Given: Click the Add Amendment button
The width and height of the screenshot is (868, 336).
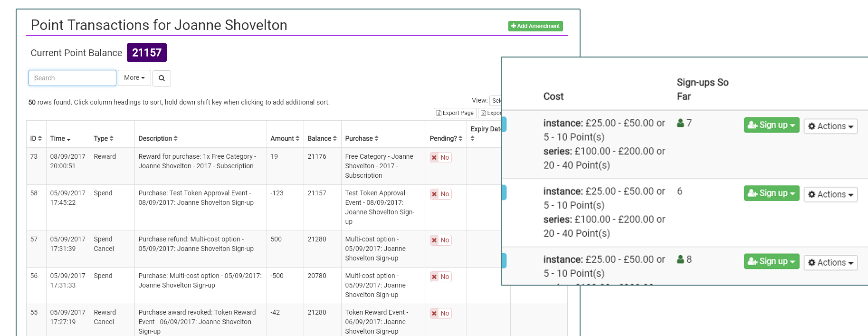Looking at the screenshot, I should click(x=535, y=26).
